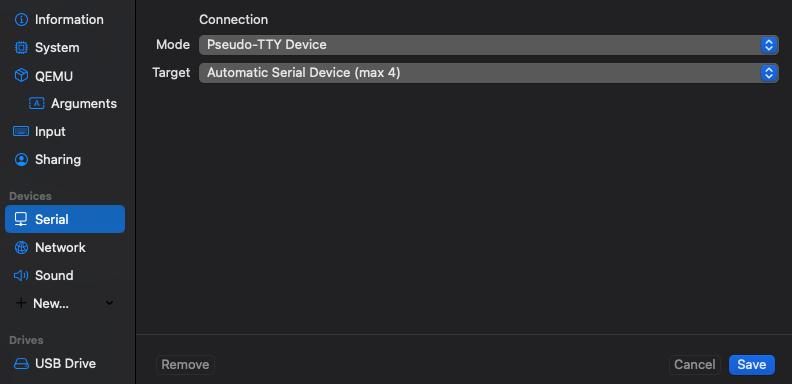Click the USB Drive disk icon
Viewport: 792px width, 384px height.
tap(21, 364)
